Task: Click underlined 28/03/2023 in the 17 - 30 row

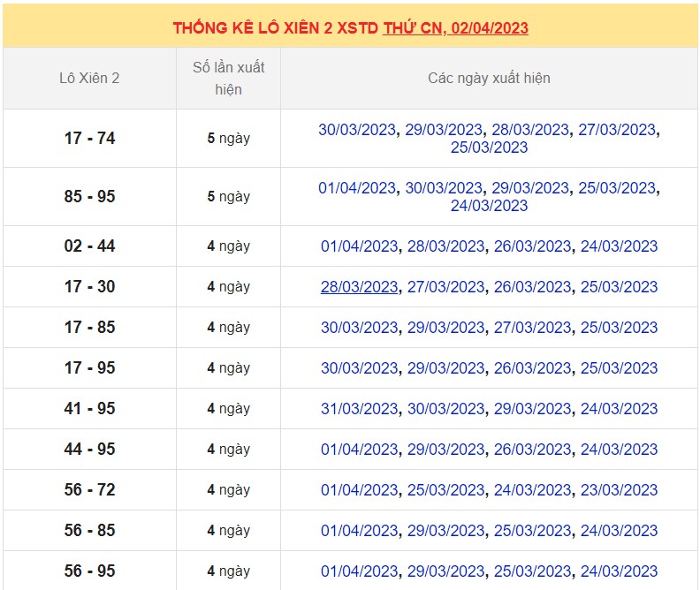Action: [359, 287]
